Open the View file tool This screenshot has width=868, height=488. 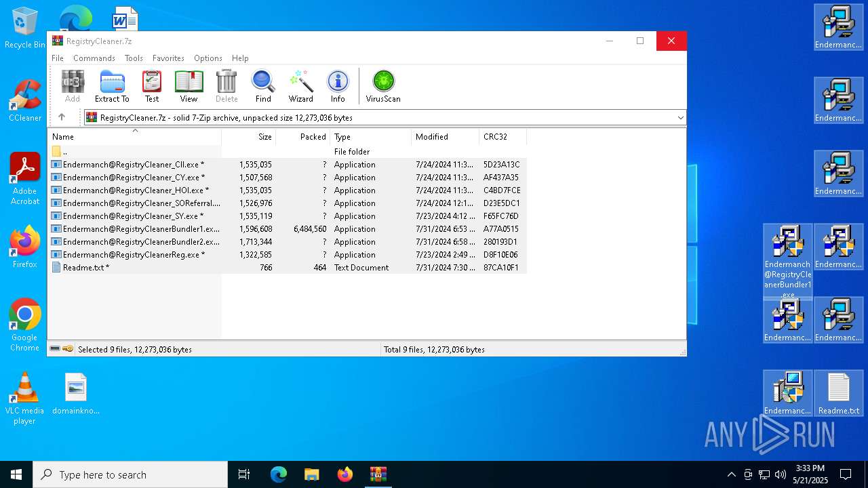coord(189,86)
